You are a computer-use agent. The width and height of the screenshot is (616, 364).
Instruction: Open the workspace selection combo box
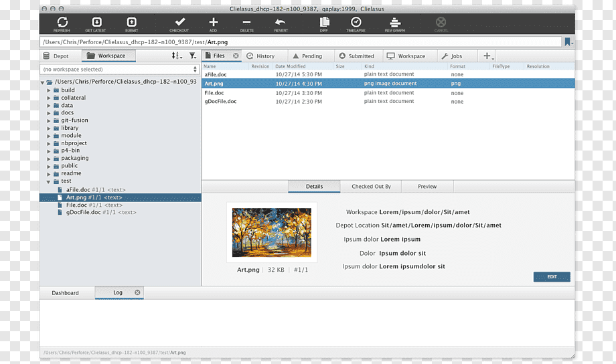coord(120,69)
